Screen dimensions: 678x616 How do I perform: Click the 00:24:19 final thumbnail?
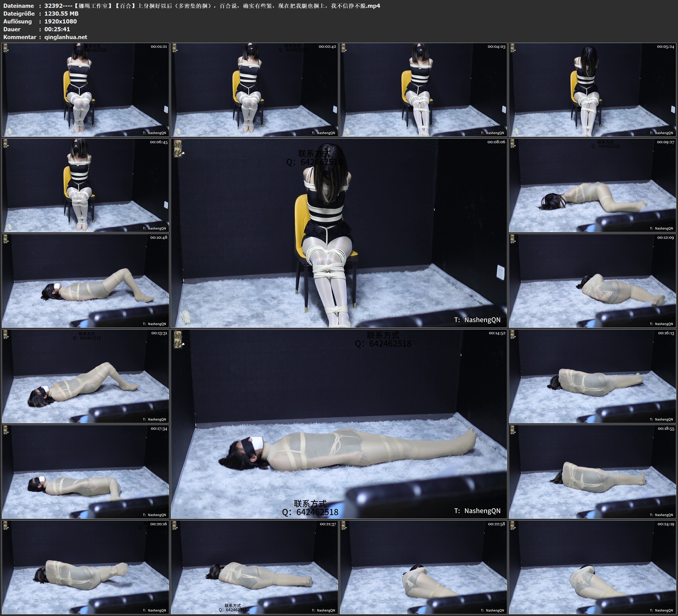coord(593,567)
